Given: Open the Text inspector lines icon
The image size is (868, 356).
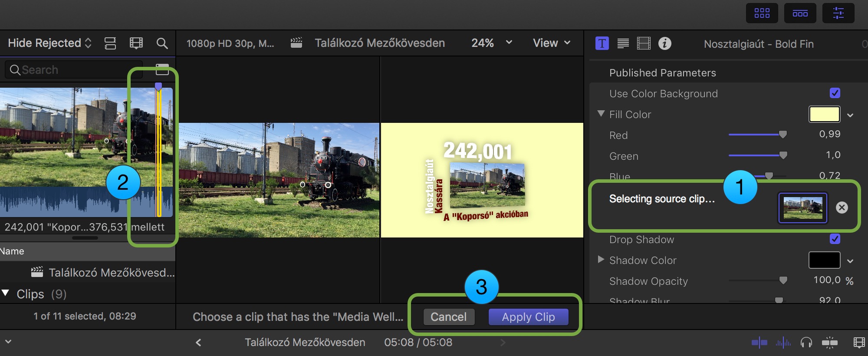Looking at the screenshot, I should point(623,43).
